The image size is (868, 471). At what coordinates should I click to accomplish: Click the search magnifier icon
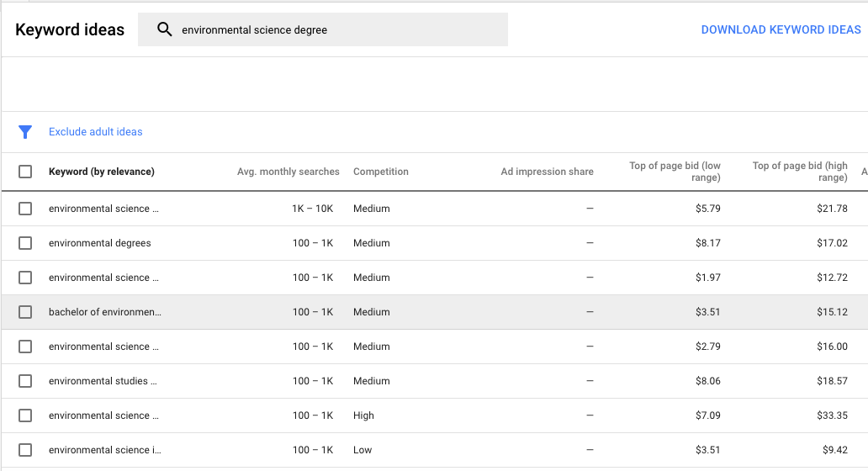tap(165, 30)
